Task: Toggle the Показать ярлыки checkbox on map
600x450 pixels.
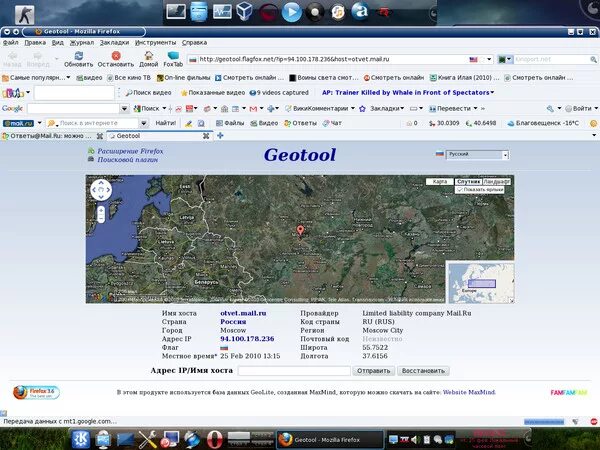Action: pos(460,190)
